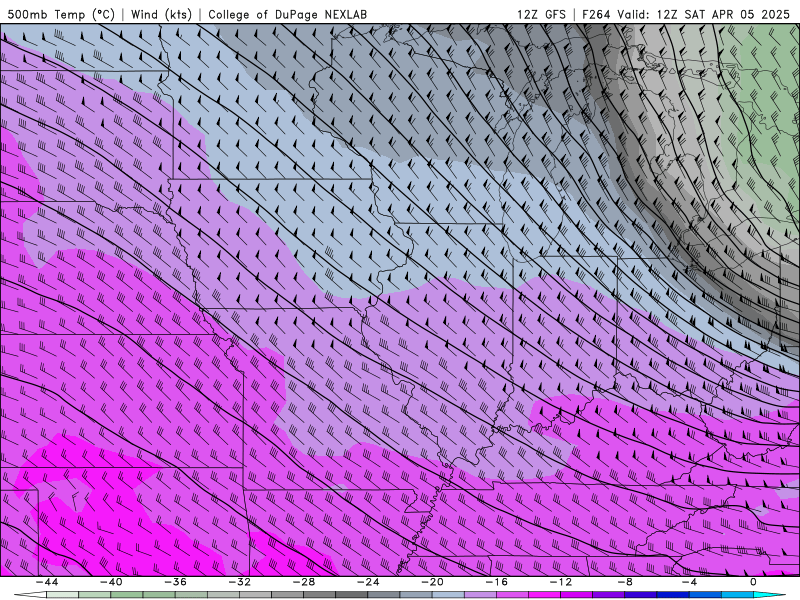Screen dimensions: 800x600
Task: Click the -36 colorbar scale label
Action: [175, 582]
